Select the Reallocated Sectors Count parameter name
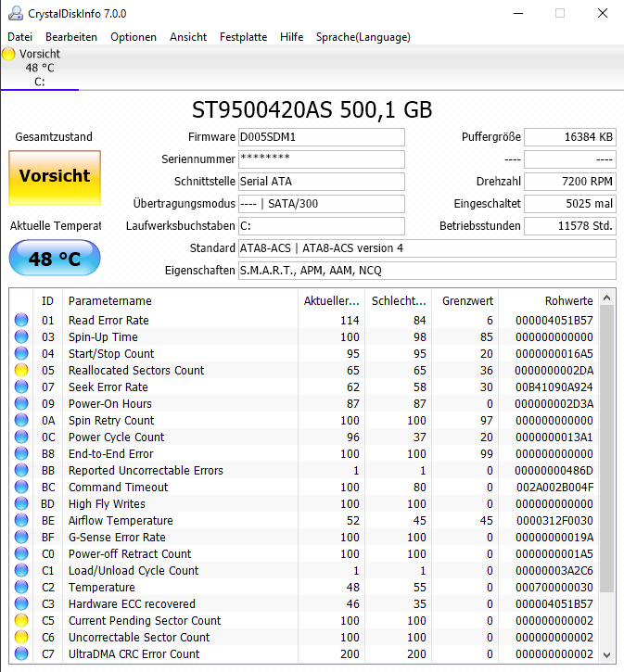Screen dimensions: 624x672 (136, 370)
